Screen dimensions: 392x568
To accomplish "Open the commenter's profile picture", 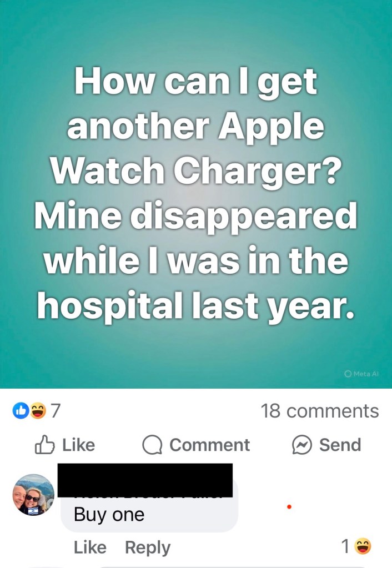I will click(x=33, y=495).
